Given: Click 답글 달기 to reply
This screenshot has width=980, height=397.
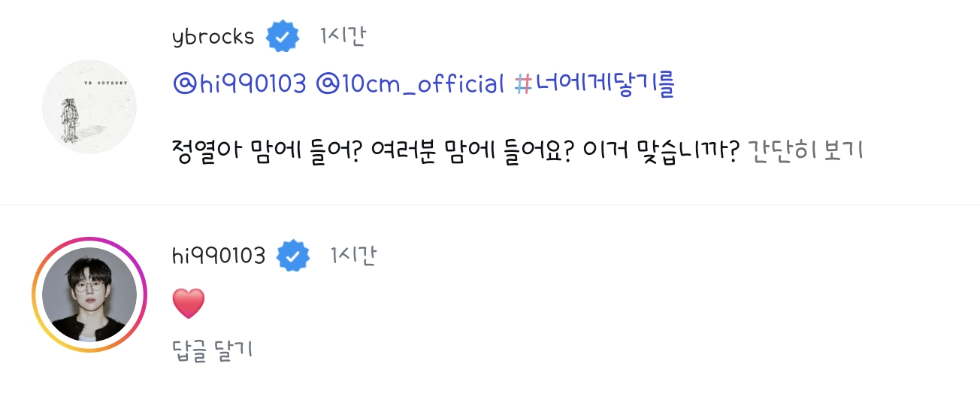Looking at the screenshot, I should tap(212, 350).
